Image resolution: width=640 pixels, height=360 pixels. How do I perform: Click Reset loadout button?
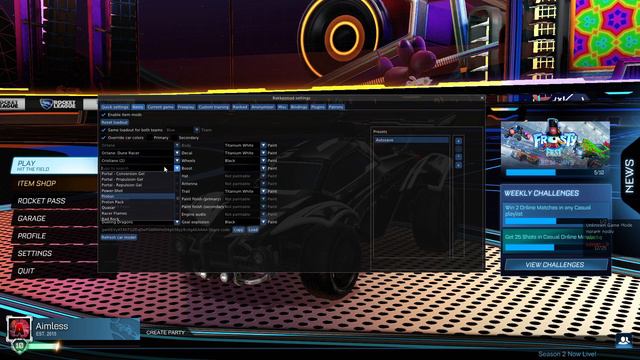[115, 122]
